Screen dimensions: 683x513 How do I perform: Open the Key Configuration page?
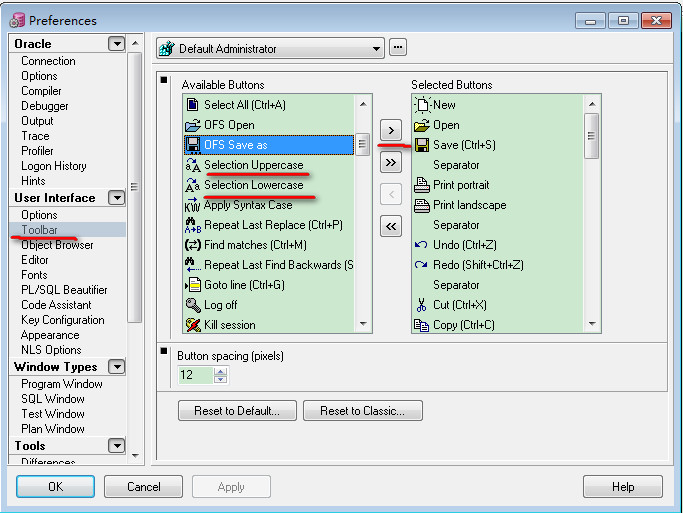(63, 320)
